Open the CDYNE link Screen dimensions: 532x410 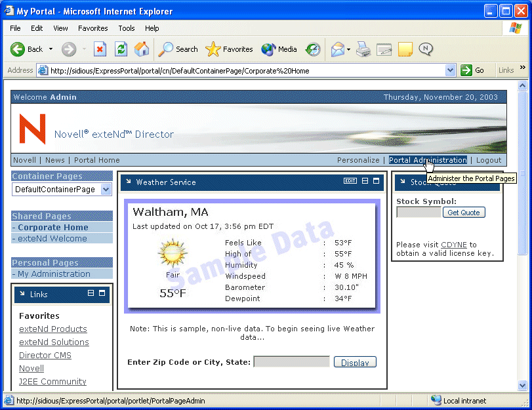pos(454,245)
